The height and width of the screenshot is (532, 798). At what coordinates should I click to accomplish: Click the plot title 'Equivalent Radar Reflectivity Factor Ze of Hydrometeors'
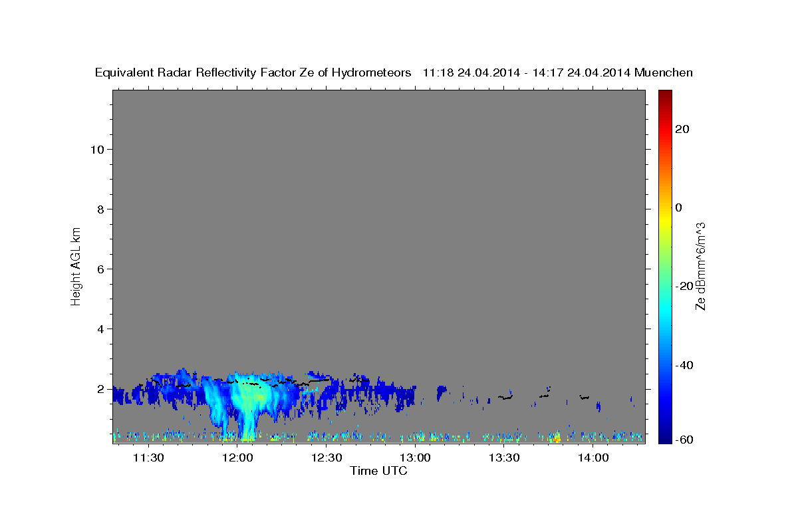point(253,73)
